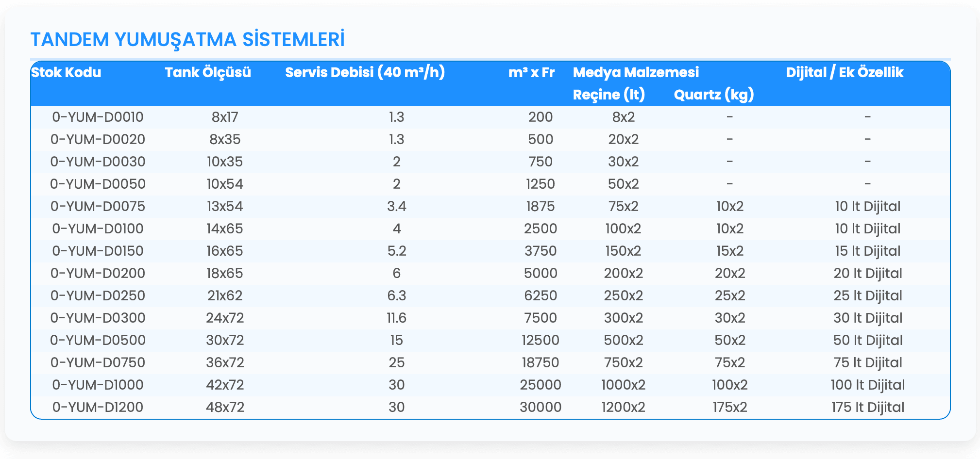Select stock code 0-YUM-D0300
The width and height of the screenshot is (980, 459).
[98, 318]
